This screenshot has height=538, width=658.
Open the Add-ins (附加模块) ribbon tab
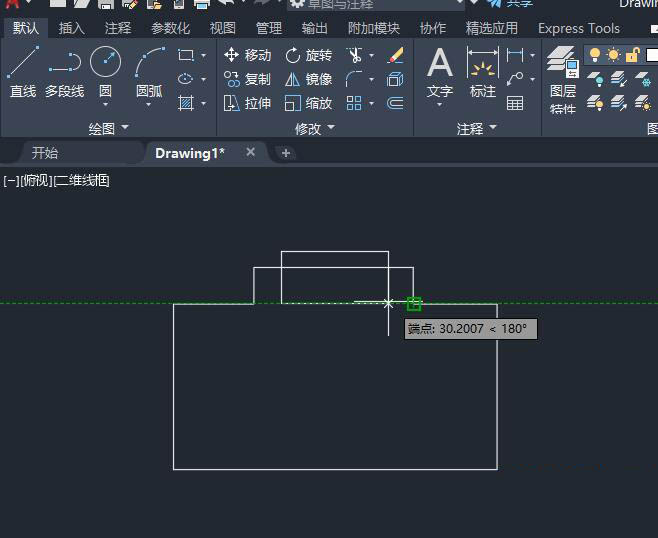pos(374,28)
